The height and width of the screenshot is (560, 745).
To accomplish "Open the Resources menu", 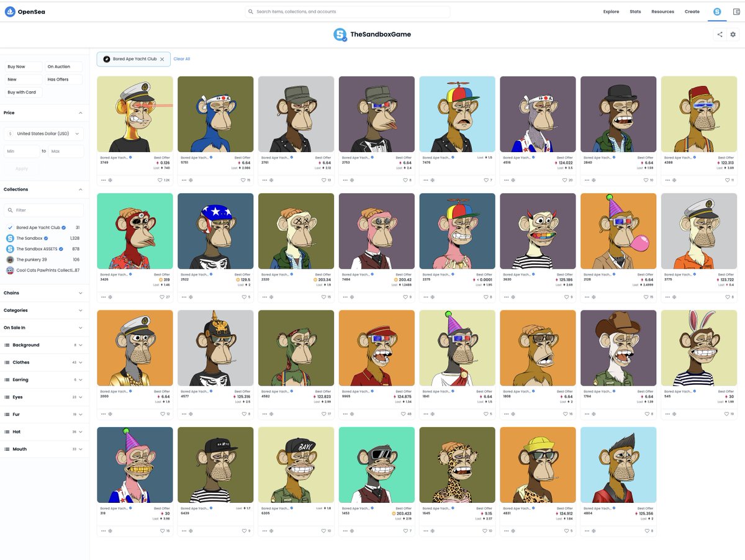I will 662,12.
